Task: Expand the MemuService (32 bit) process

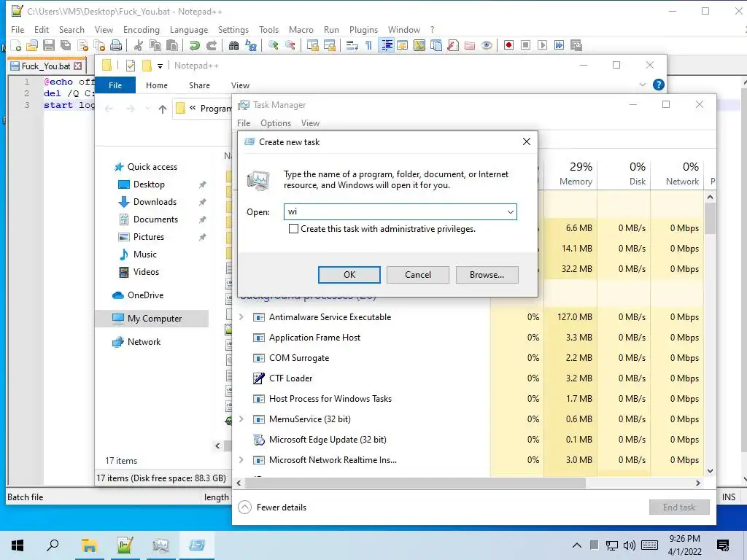Action: (241, 419)
